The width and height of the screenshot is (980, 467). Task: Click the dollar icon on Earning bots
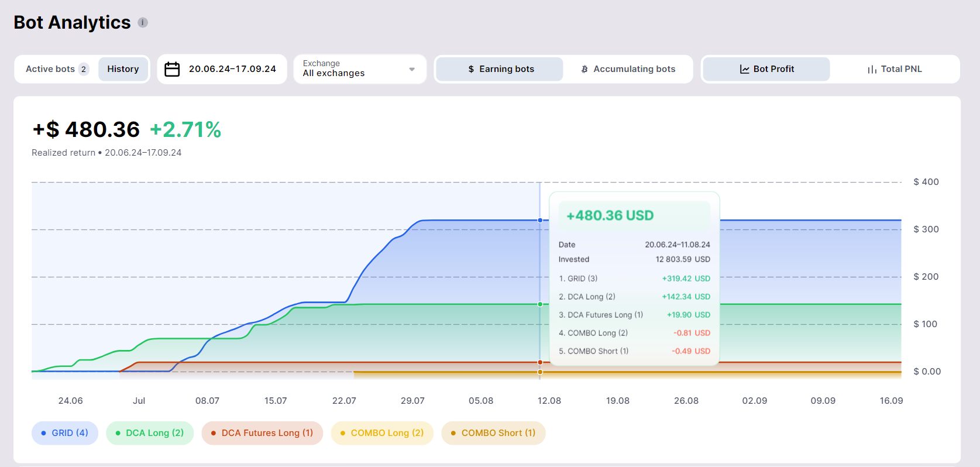pyautogui.click(x=471, y=69)
